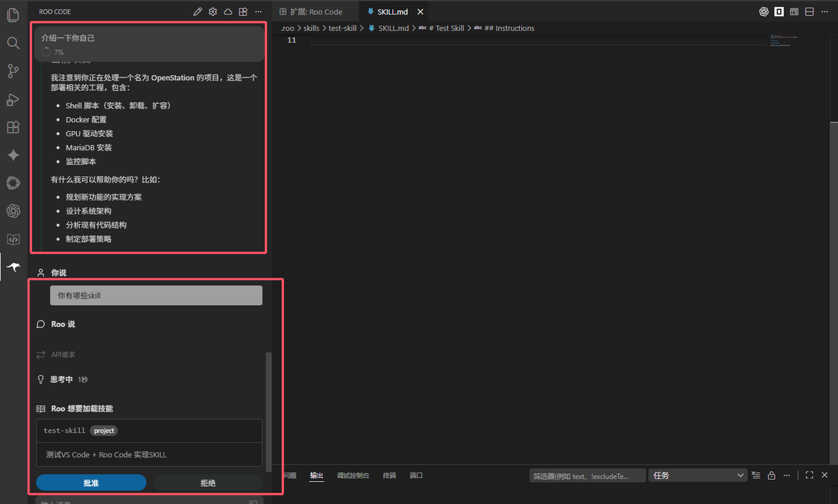
Task: Switch to the 端口 panel tab
Action: 416,475
